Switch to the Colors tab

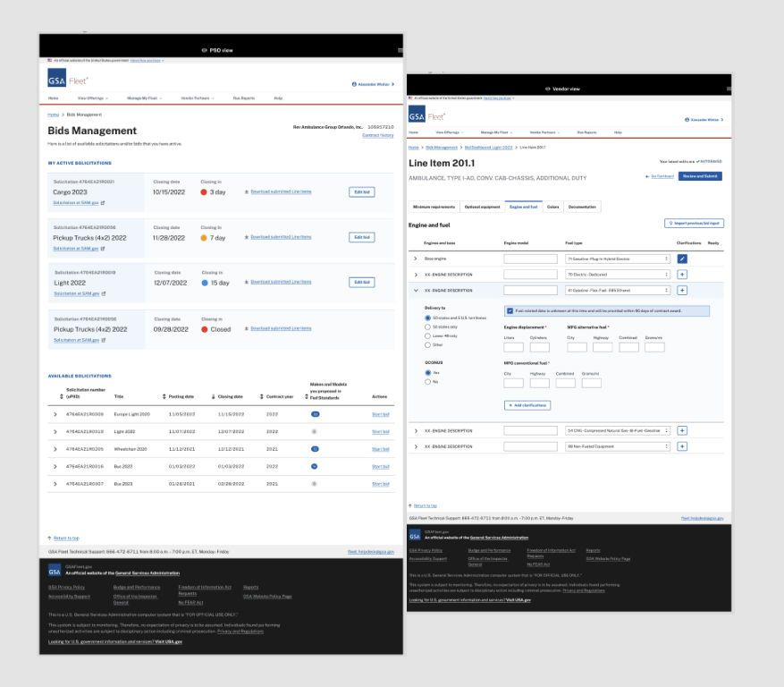552,207
